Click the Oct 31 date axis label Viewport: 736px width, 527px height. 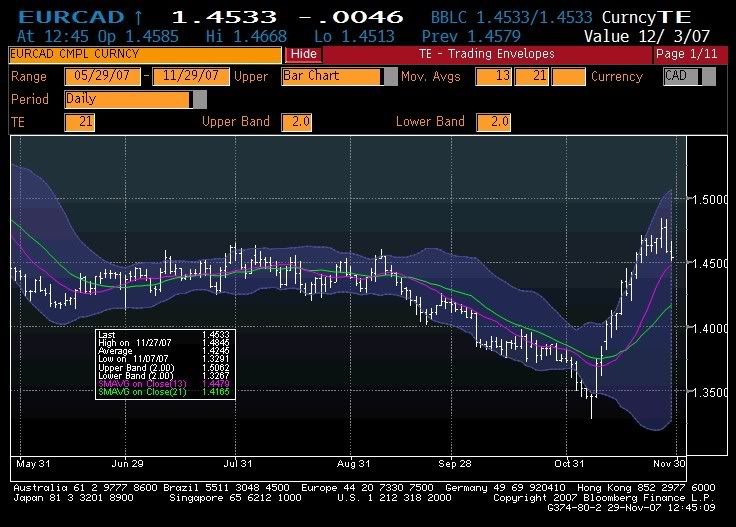click(x=569, y=464)
